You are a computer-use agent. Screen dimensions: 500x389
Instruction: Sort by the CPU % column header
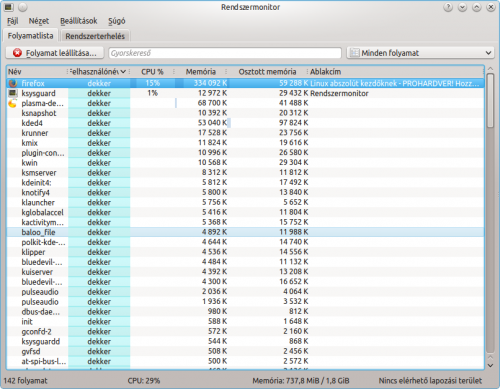(x=152, y=72)
